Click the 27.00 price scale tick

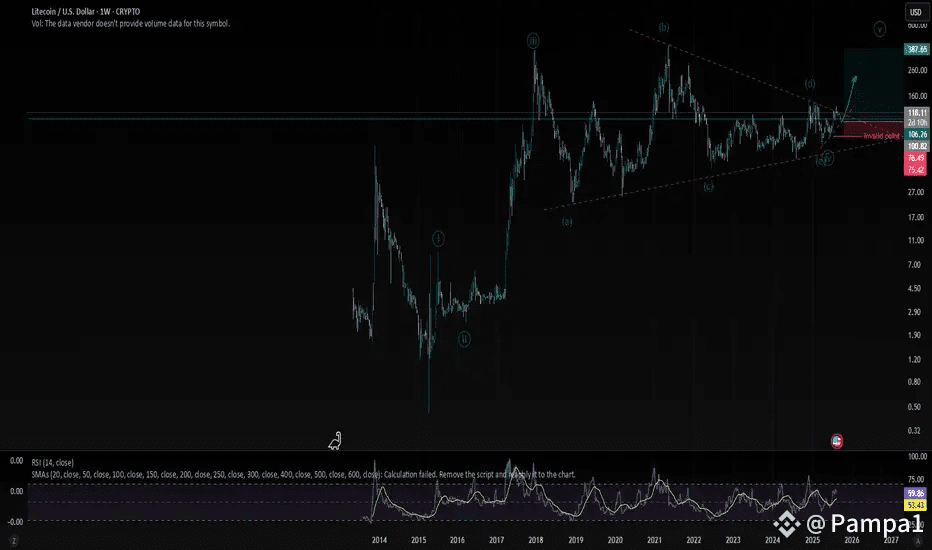(x=916, y=192)
